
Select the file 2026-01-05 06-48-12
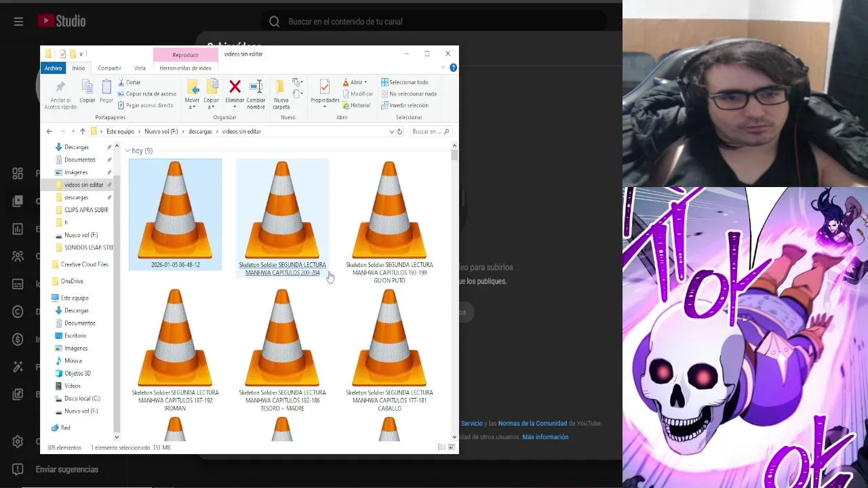175,214
